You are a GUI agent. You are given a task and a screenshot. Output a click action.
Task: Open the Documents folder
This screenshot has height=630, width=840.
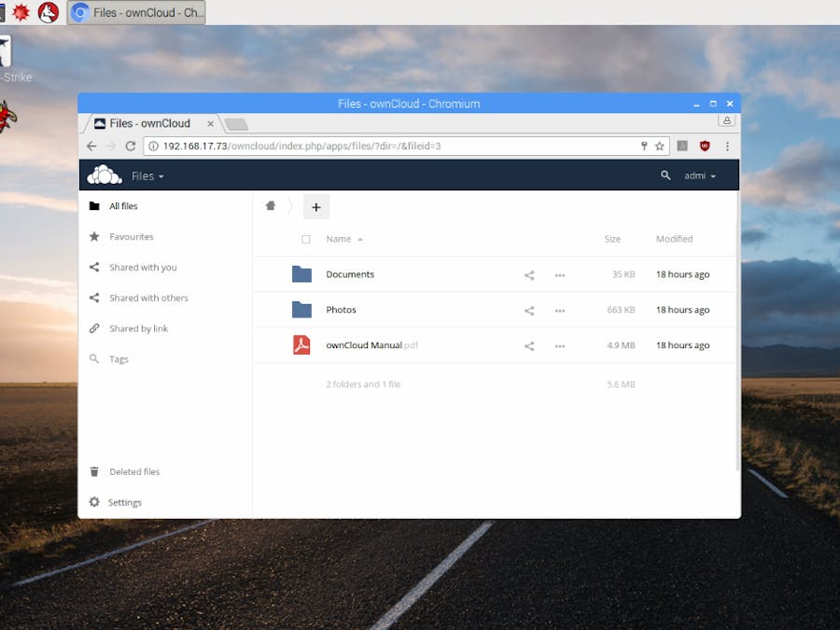350,274
